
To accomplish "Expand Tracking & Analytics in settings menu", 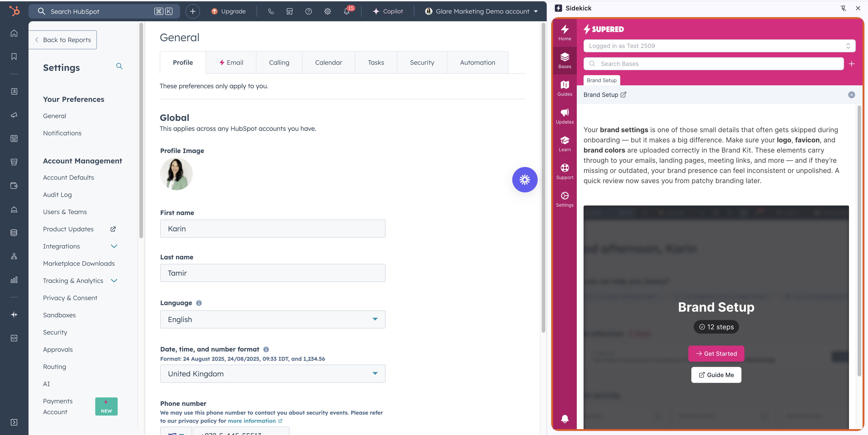I will (x=114, y=281).
